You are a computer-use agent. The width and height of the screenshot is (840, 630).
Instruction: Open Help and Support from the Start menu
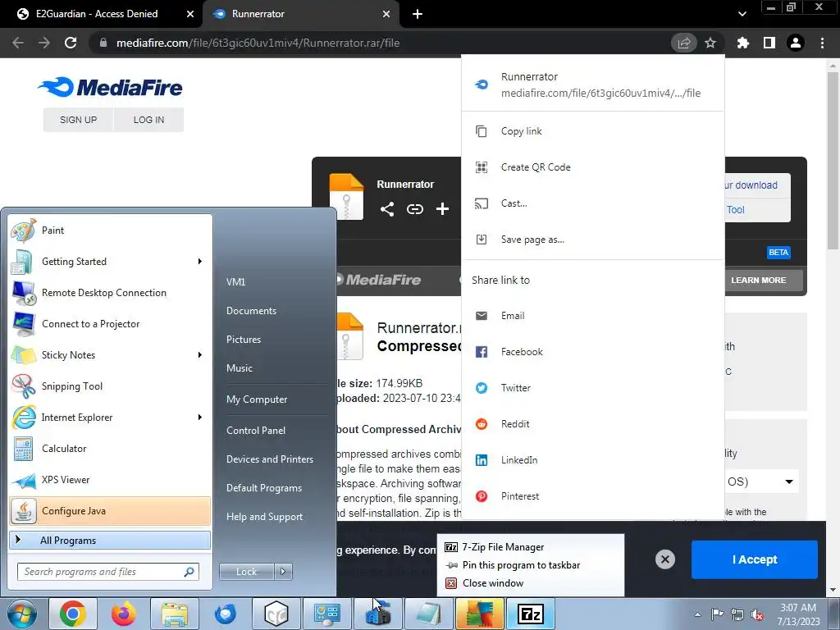[264, 517]
